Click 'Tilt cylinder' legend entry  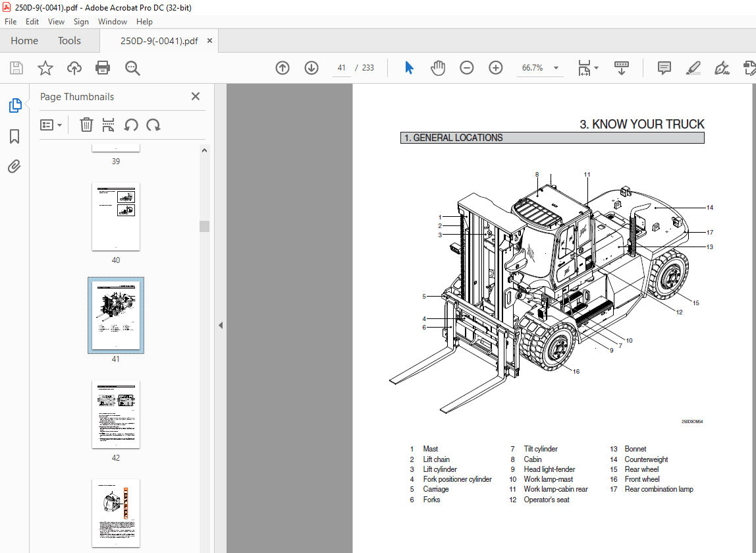(x=541, y=449)
